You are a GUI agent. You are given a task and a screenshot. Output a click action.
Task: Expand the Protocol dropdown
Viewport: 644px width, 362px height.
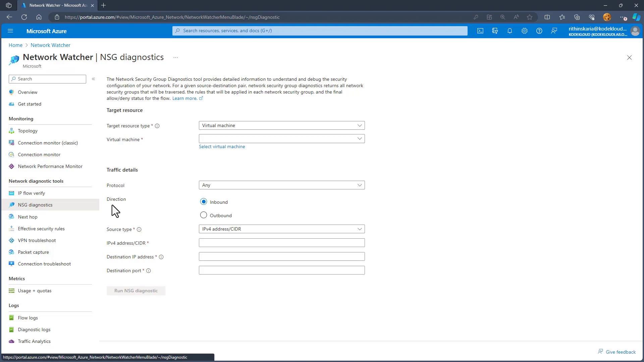point(282,185)
